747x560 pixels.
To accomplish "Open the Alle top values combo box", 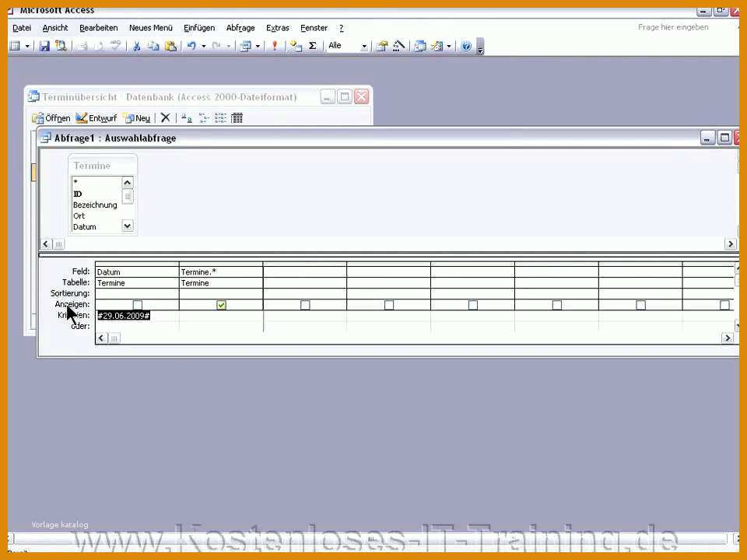I will coord(347,46).
